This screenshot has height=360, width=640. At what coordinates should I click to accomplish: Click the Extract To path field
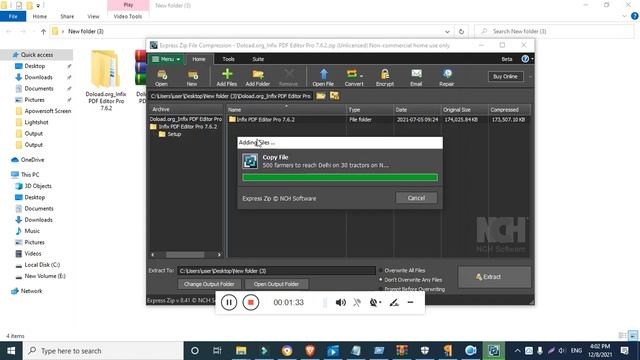(276, 271)
